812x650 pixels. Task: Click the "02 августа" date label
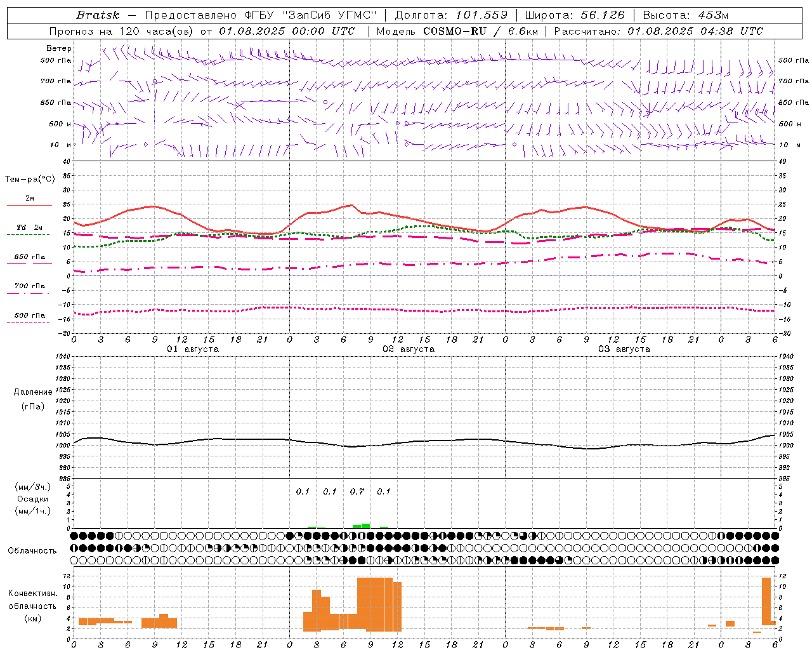click(409, 349)
